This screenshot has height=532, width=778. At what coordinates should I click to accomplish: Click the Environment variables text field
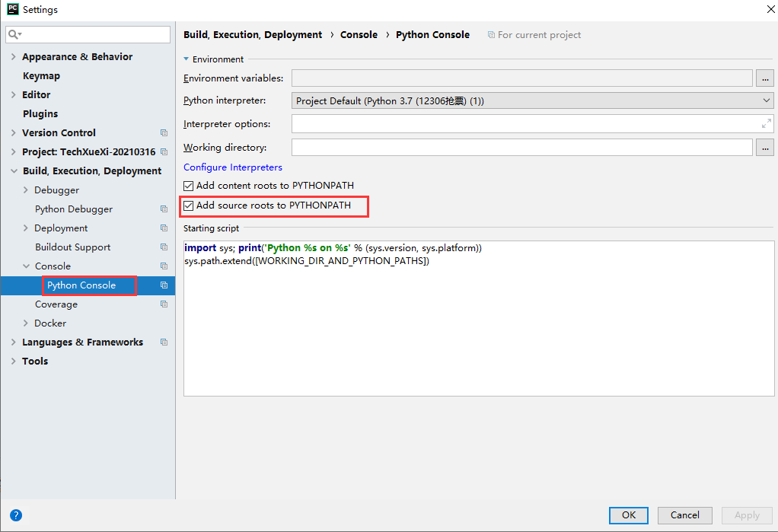click(x=522, y=78)
